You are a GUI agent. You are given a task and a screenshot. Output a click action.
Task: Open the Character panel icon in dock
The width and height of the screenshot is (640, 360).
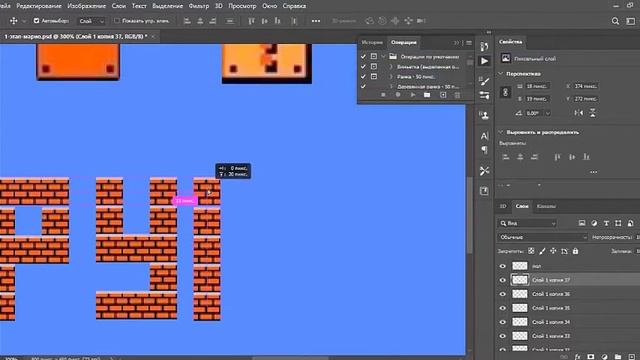[484, 136]
